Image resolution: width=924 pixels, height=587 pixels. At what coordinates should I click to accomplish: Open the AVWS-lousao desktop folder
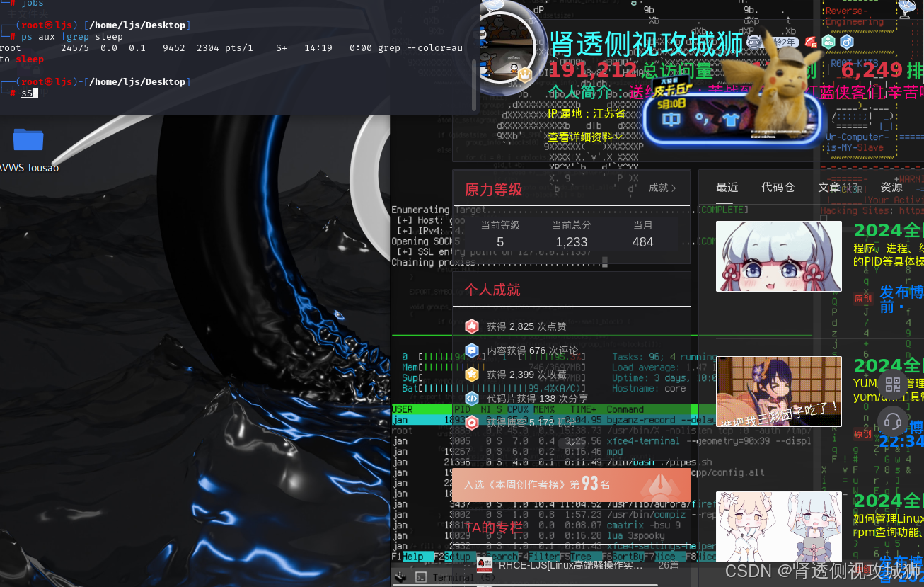[x=28, y=149]
